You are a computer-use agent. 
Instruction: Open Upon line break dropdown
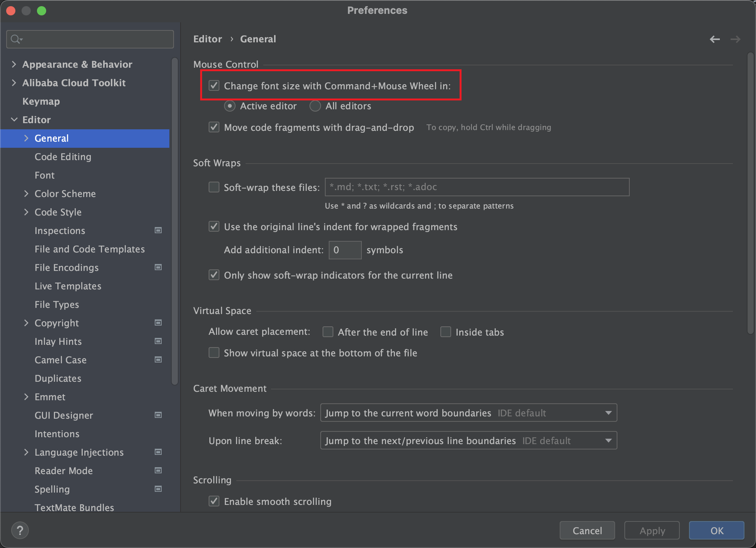[x=468, y=440]
